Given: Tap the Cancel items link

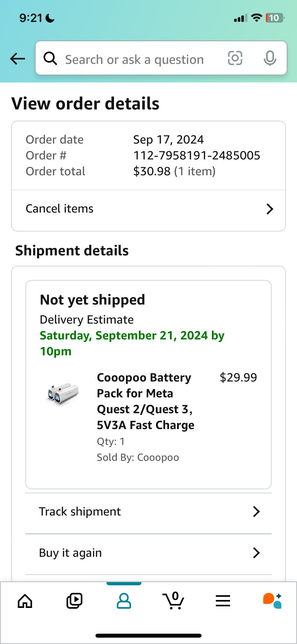Looking at the screenshot, I should click(60, 209).
